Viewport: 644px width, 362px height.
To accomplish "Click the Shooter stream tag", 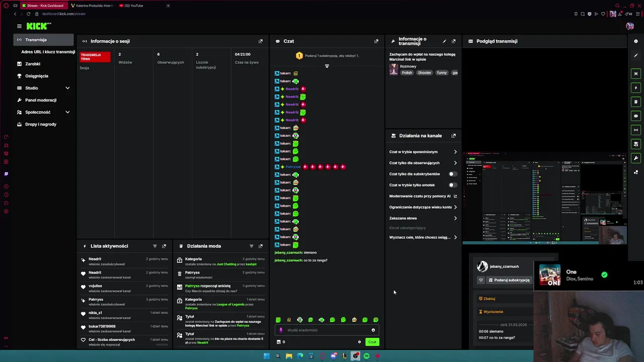I will pos(424,73).
